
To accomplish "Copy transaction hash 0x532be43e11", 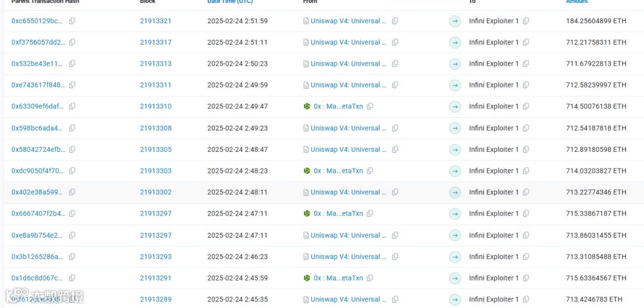I will coord(72,64).
